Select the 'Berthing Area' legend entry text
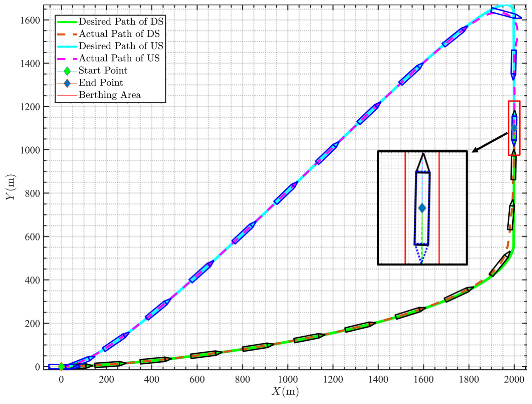The image size is (532, 404). (x=110, y=95)
